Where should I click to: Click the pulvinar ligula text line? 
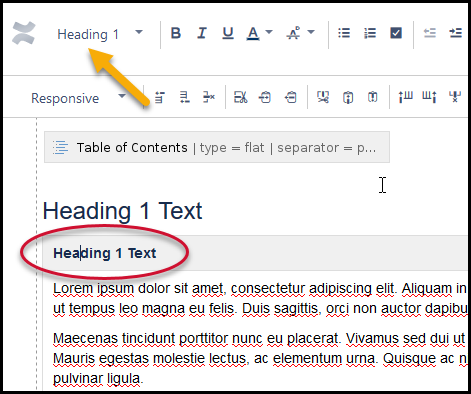coord(98,379)
